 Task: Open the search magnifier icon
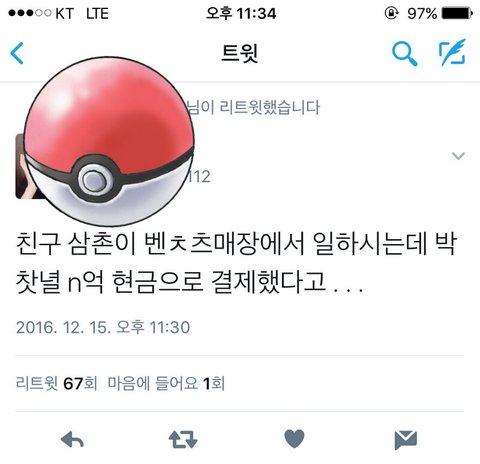coord(404,53)
